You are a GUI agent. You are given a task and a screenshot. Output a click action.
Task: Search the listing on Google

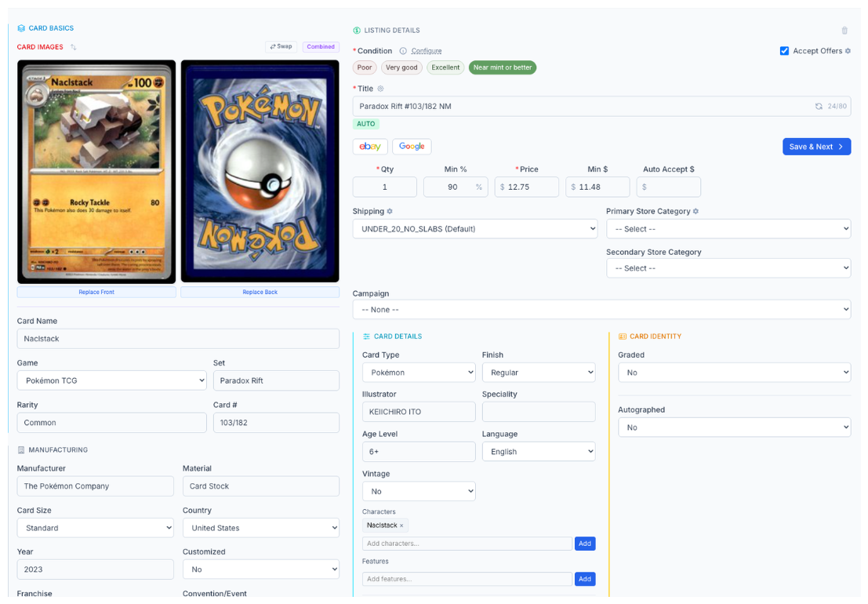pyautogui.click(x=412, y=146)
